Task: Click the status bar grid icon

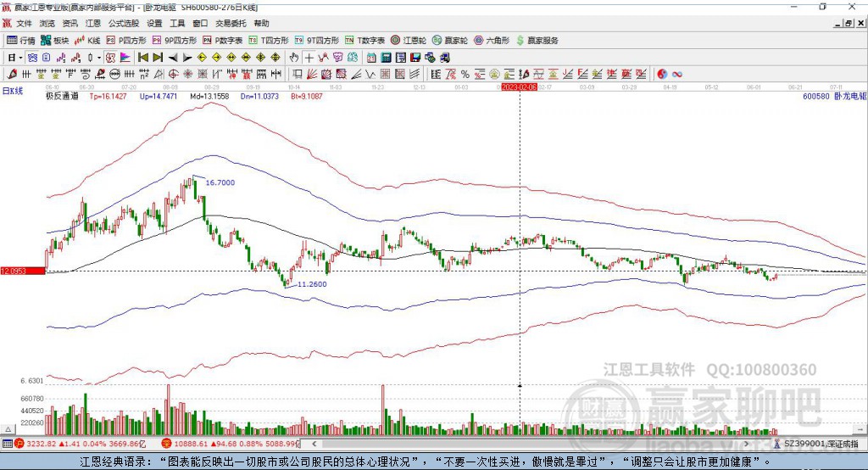Action: pyautogui.click(x=7, y=444)
